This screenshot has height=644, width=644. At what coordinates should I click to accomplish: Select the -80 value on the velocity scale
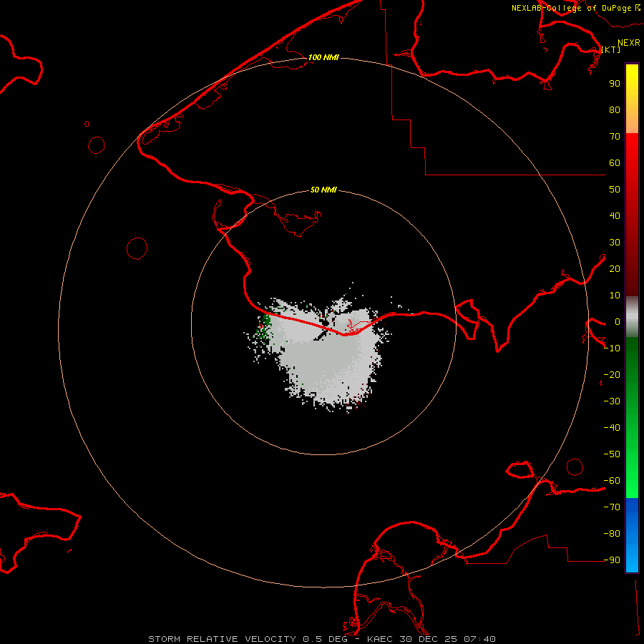(612, 534)
